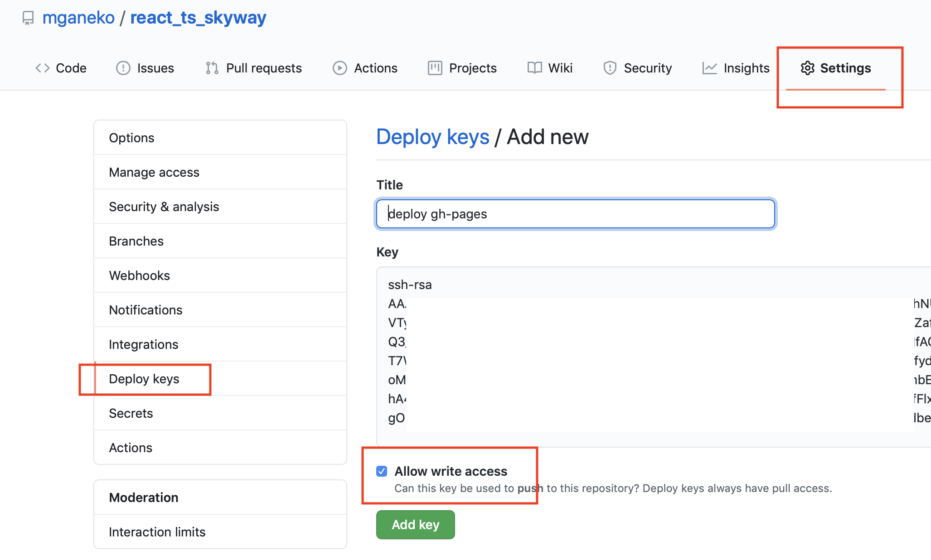This screenshot has width=931, height=560.
Task: Switch to the Issues tab
Action: pos(145,68)
